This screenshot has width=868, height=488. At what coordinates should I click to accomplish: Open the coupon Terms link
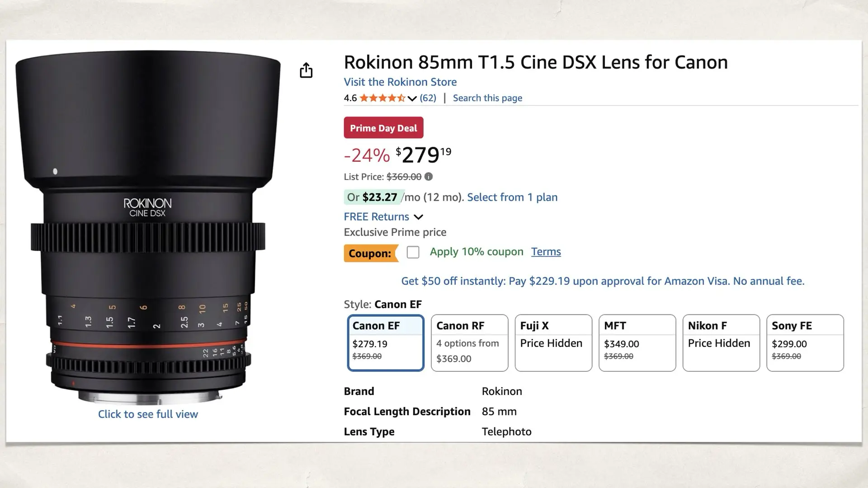pos(546,251)
